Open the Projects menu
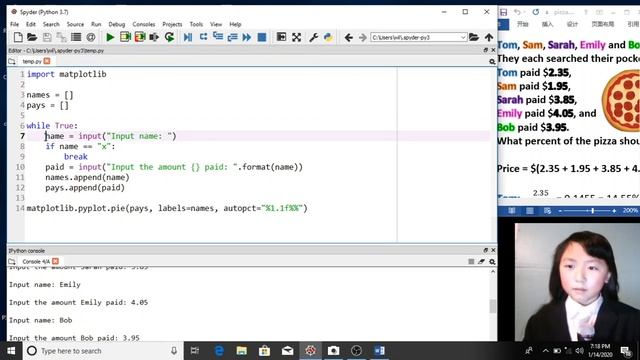Image resolution: width=640 pixels, height=360 pixels. (172, 24)
